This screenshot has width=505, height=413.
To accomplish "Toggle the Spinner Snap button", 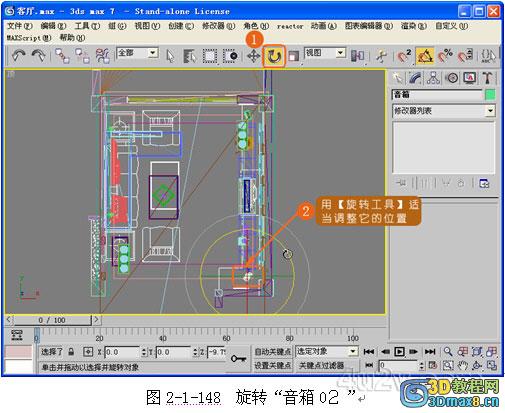I will click(465, 56).
